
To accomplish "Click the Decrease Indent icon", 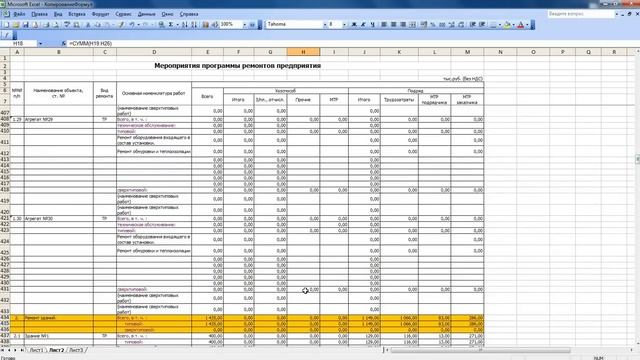I will (473, 25).
